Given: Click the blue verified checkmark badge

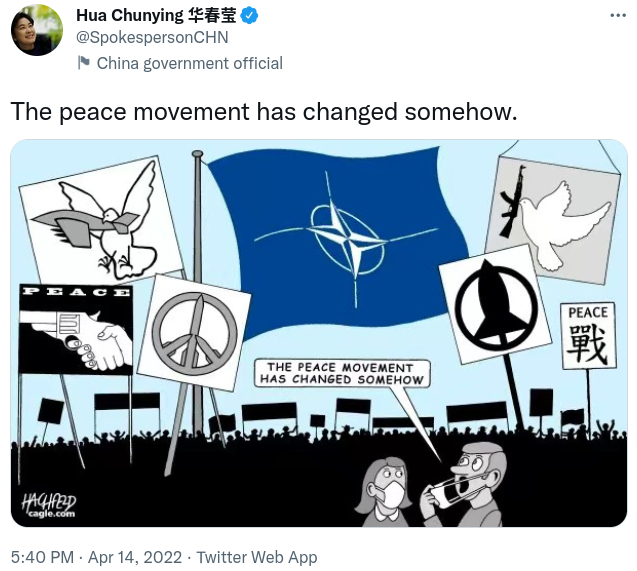Looking at the screenshot, I should click(249, 15).
